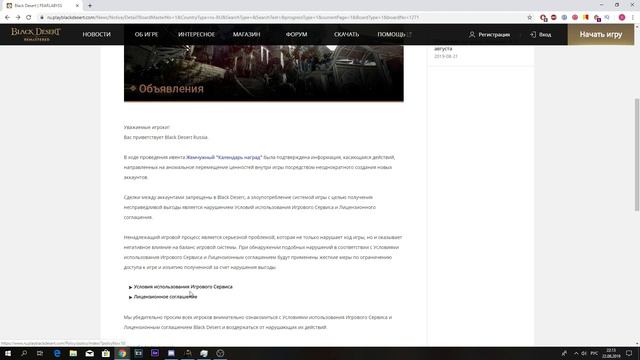Click the browser Forward arrow
Screen dimensions: 640x360
coord(18,18)
